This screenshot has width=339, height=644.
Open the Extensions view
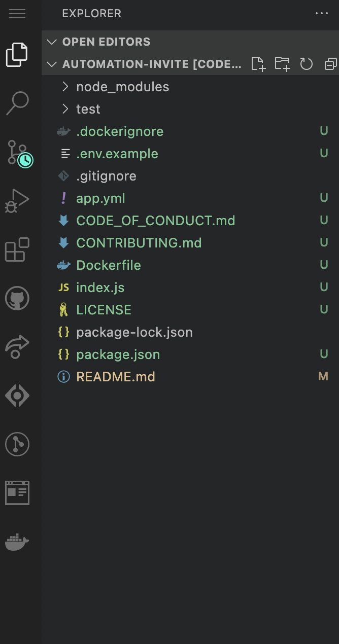coord(17,249)
